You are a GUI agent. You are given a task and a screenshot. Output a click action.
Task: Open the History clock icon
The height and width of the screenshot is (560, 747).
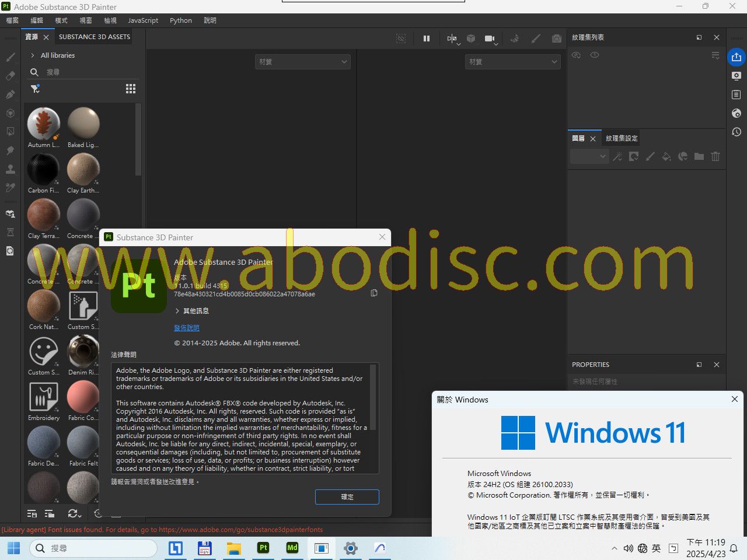click(736, 132)
